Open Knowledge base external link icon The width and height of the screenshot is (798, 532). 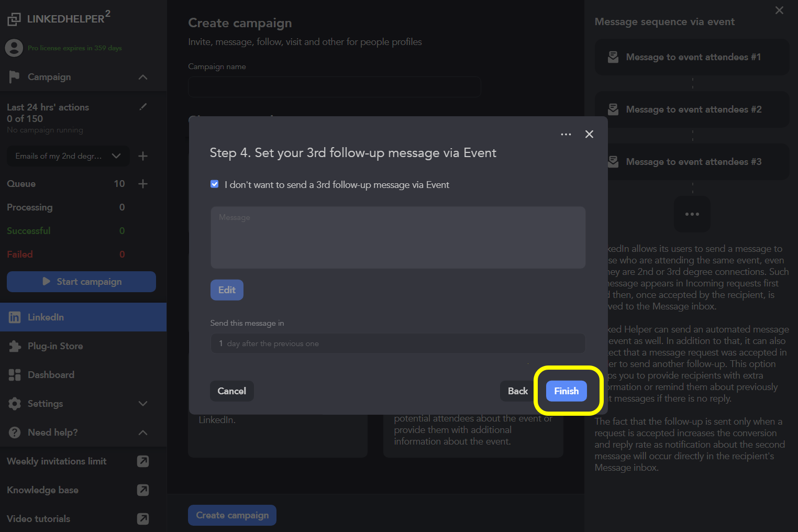(143, 490)
